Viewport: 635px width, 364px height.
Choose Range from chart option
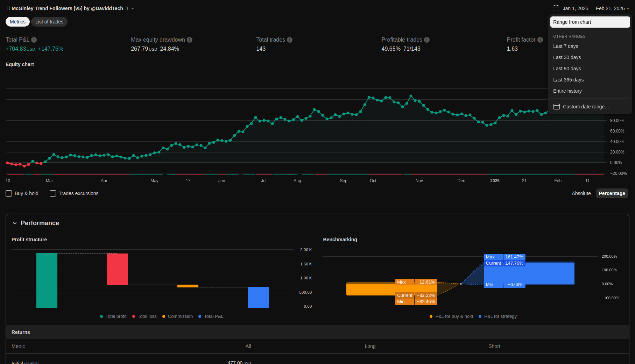tap(590, 22)
